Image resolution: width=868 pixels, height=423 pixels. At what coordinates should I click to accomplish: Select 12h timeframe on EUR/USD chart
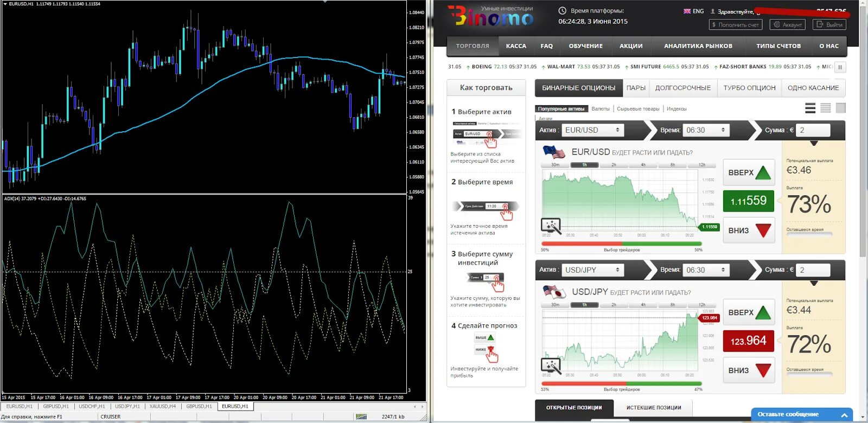pyautogui.click(x=701, y=165)
